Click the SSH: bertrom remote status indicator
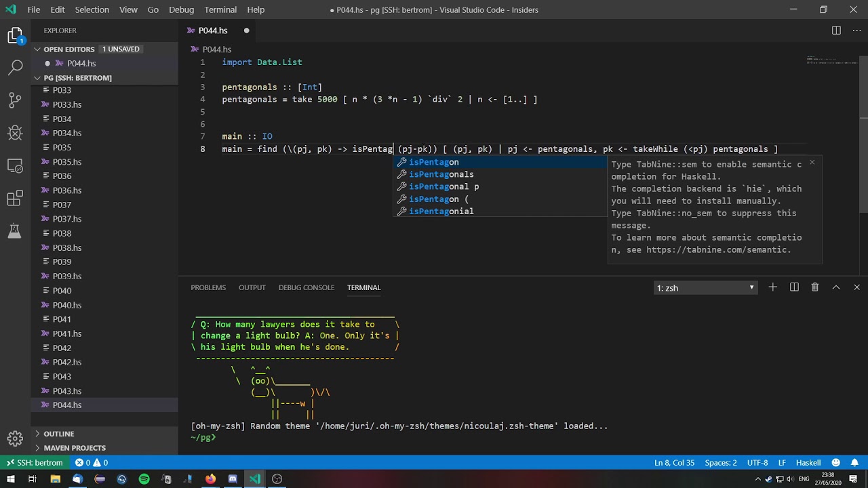This screenshot has width=868, height=488. (x=35, y=463)
